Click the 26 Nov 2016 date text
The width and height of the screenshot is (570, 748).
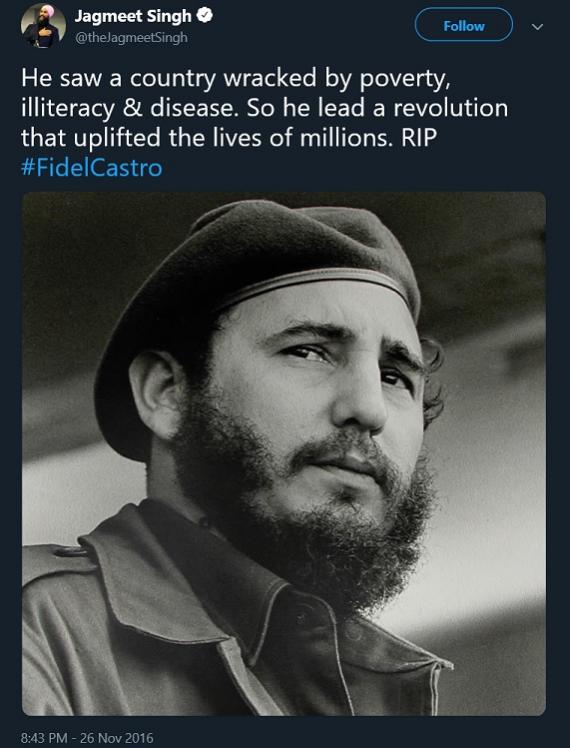[117, 738]
